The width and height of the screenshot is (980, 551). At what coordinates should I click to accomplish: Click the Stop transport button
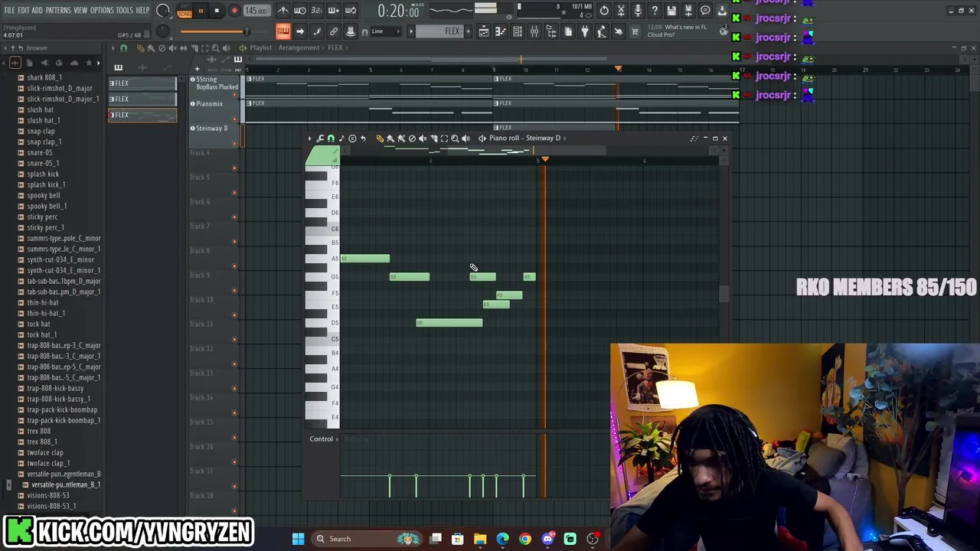(x=217, y=11)
